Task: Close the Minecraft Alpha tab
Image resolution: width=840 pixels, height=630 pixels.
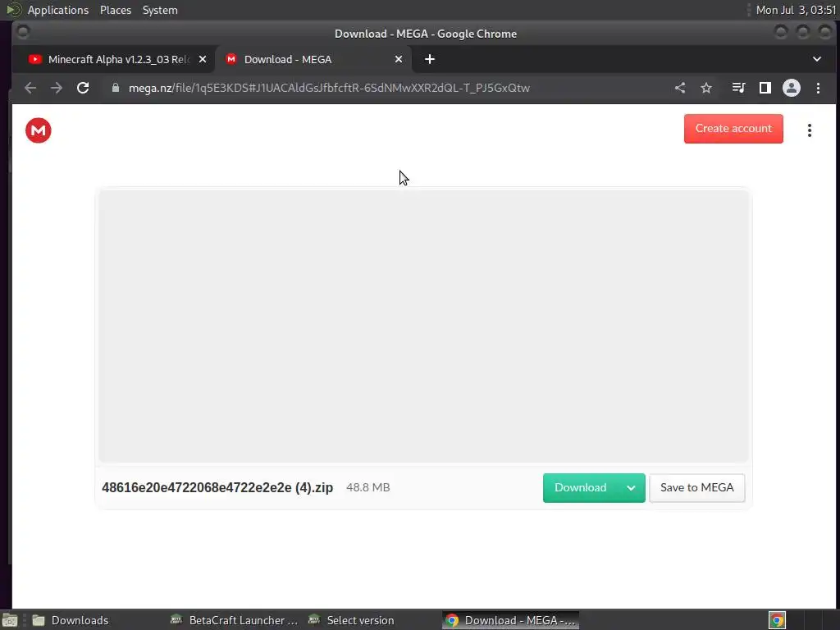Action: (203, 59)
